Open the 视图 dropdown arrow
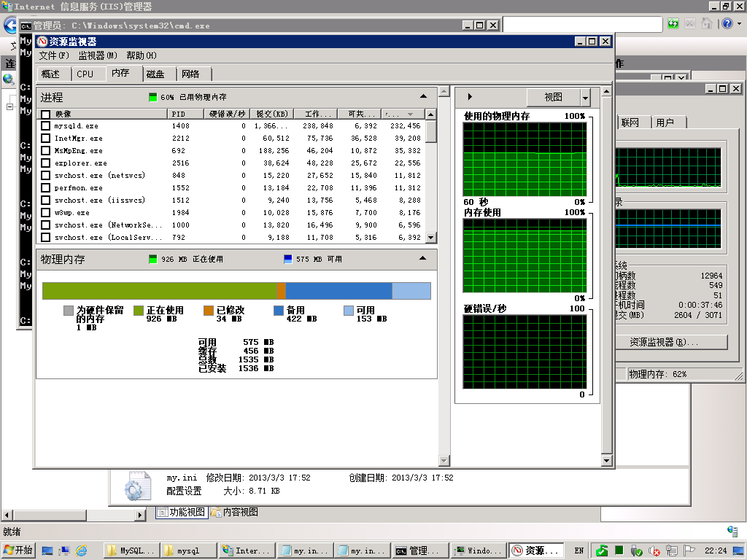 [586, 98]
